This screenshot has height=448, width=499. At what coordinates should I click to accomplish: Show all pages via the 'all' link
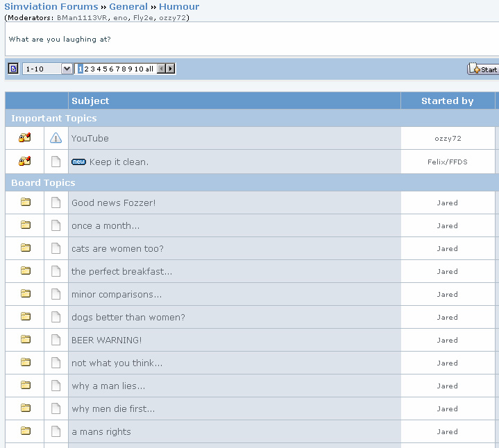tap(149, 69)
